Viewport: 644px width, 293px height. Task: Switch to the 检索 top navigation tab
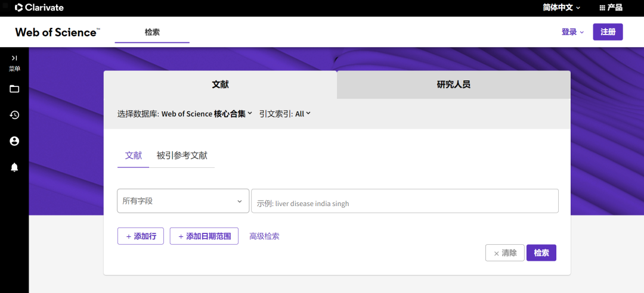pos(152,32)
